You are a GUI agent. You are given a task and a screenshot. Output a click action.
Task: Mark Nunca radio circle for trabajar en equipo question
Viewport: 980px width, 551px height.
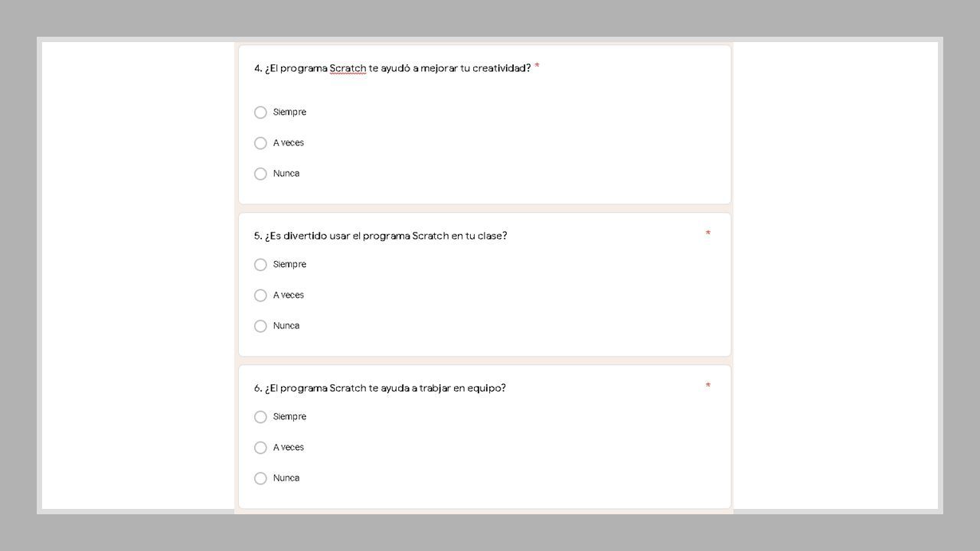tap(260, 478)
